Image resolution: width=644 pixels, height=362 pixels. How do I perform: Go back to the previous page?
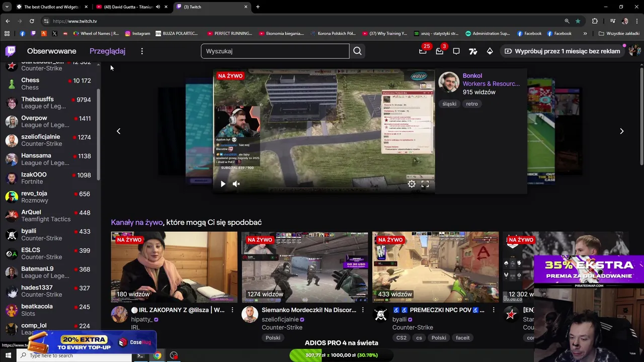pos(8,21)
